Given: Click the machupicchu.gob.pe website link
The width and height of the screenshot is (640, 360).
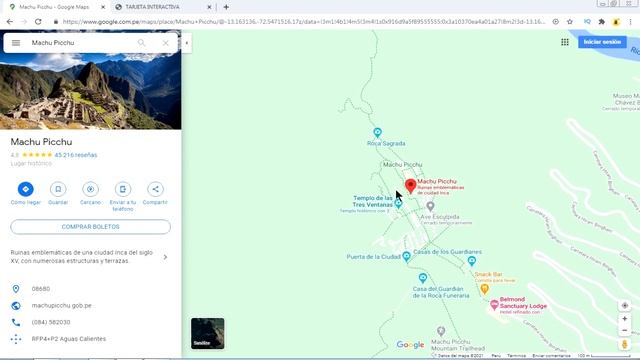Looking at the screenshot, I should pos(62,305).
